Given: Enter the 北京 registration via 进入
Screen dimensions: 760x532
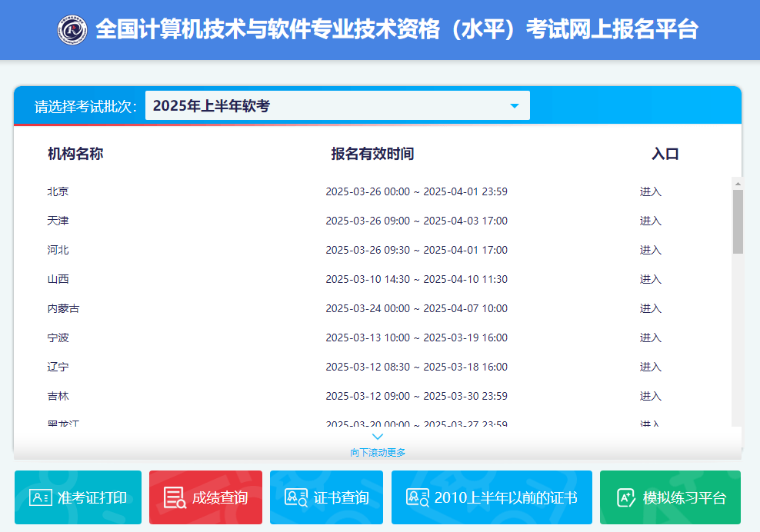Looking at the screenshot, I should pos(650,192).
